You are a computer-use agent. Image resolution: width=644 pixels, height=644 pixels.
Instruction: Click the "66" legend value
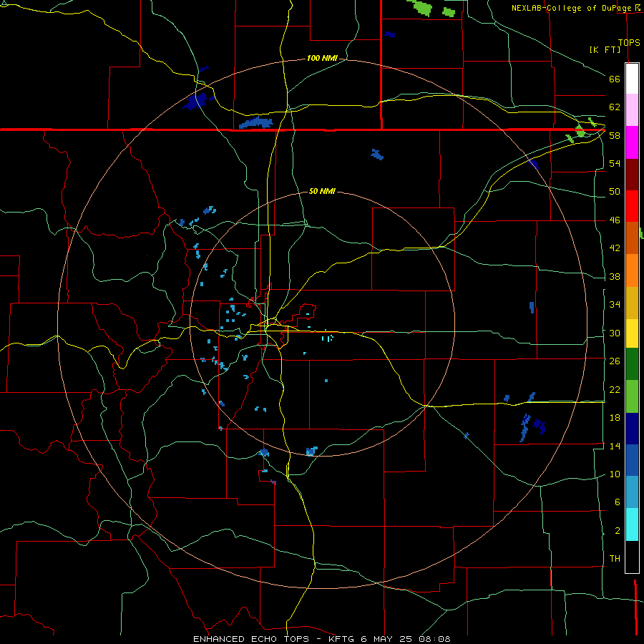[x=615, y=79]
